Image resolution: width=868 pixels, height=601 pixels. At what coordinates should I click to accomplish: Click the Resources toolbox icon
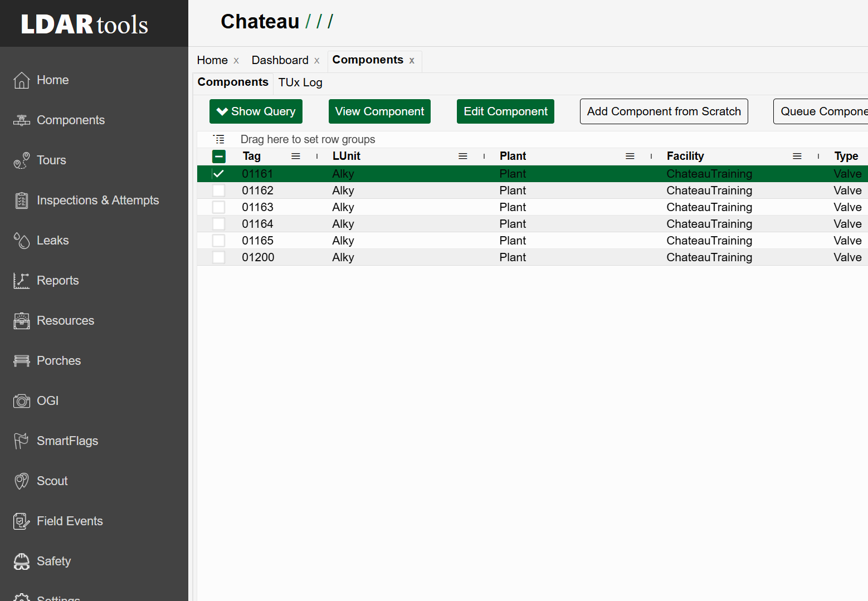click(x=22, y=321)
